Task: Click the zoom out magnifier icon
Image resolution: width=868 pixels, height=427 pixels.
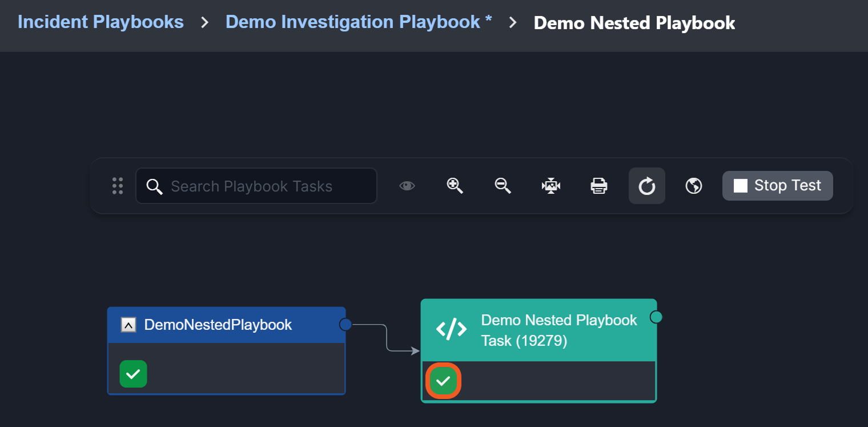Action: click(x=503, y=186)
